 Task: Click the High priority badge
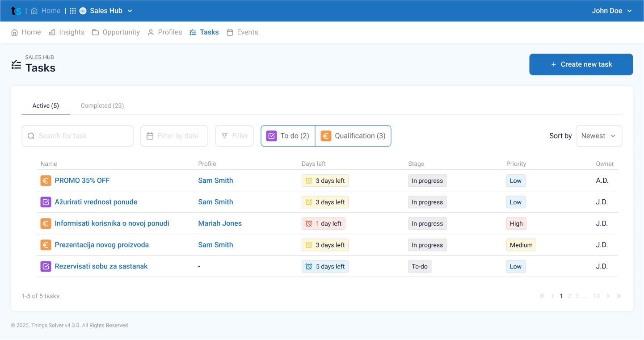tap(516, 223)
